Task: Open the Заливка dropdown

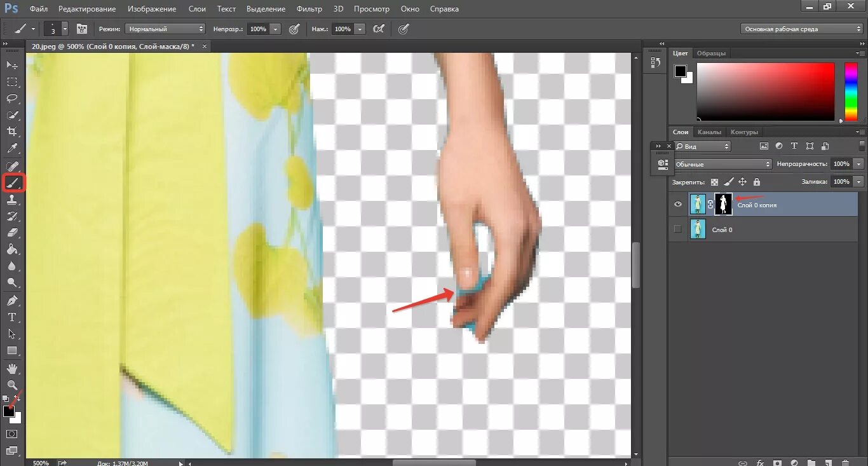Action: click(859, 182)
